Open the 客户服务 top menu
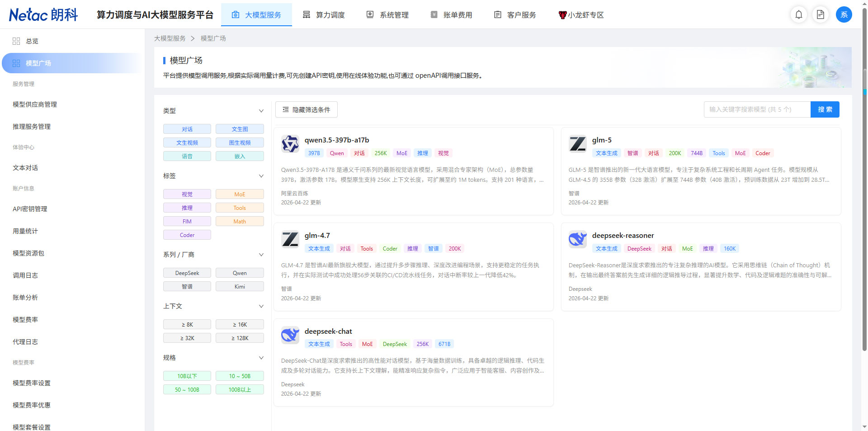Screen dimensions: 868x431 tap(515, 15)
